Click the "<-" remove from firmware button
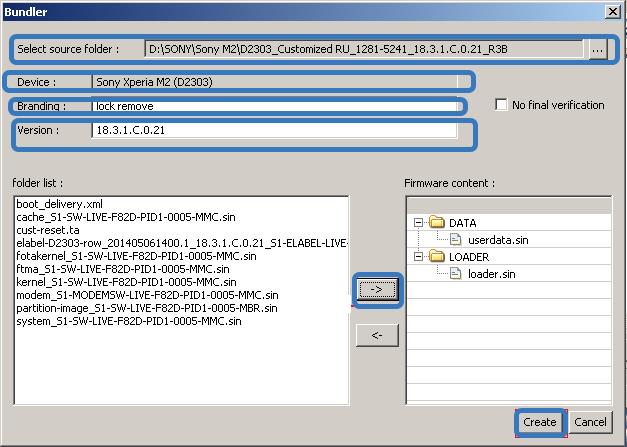 377,335
